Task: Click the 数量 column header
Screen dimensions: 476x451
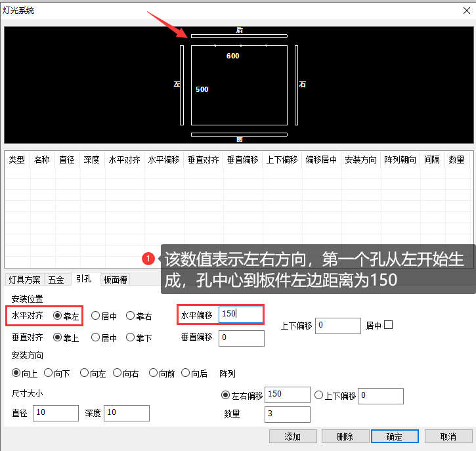Action: tap(457, 160)
